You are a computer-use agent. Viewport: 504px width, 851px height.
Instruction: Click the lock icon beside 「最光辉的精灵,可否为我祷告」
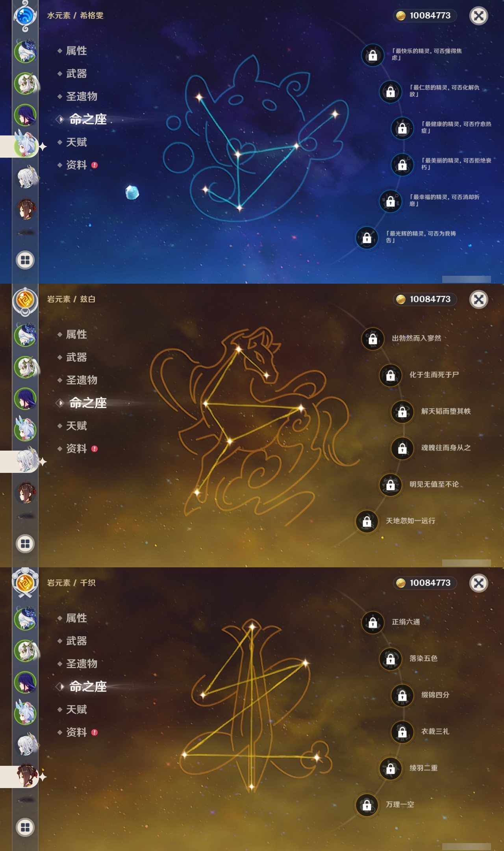click(x=367, y=238)
